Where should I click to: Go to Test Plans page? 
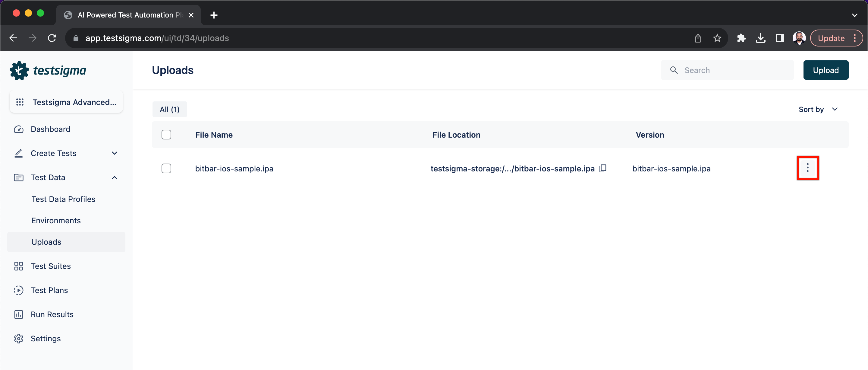(49, 290)
